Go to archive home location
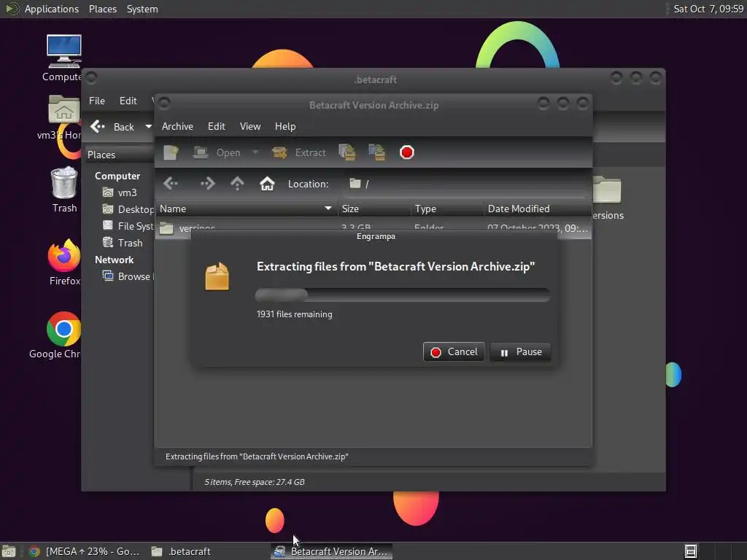Screen dimensions: 747x560 pos(267,184)
